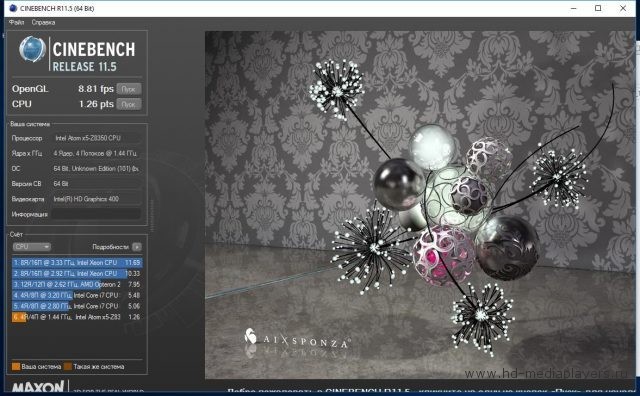Select ranking entry 5 Core i7 2.80 ГГц
The width and height of the screenshot is (640, 396).
click(x=77, y=306)
